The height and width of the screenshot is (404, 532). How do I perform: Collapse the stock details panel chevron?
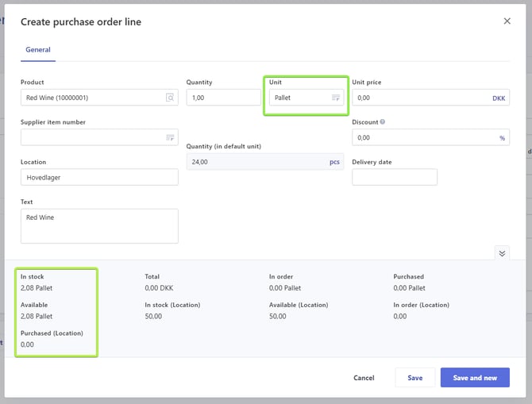click(502, 253)
